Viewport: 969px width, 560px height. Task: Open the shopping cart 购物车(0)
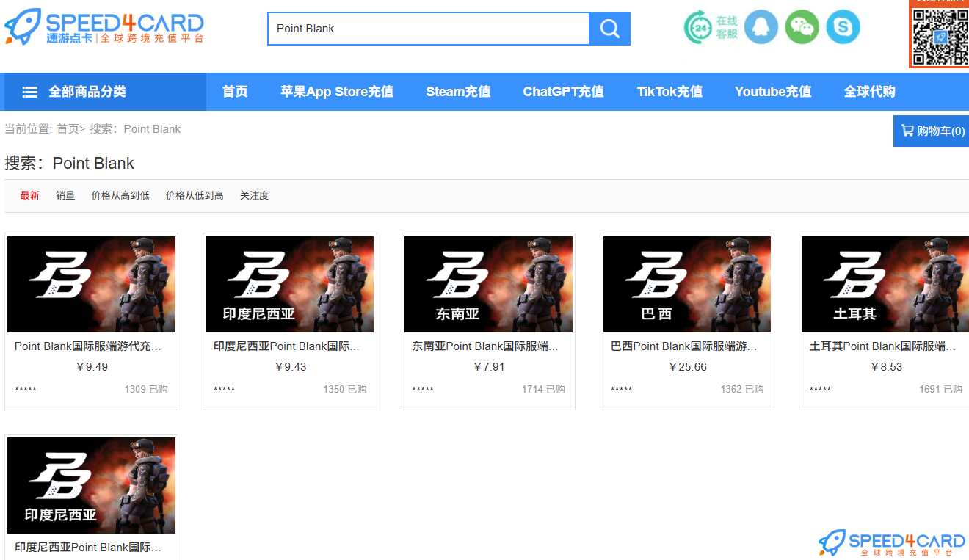coord(932,131)
